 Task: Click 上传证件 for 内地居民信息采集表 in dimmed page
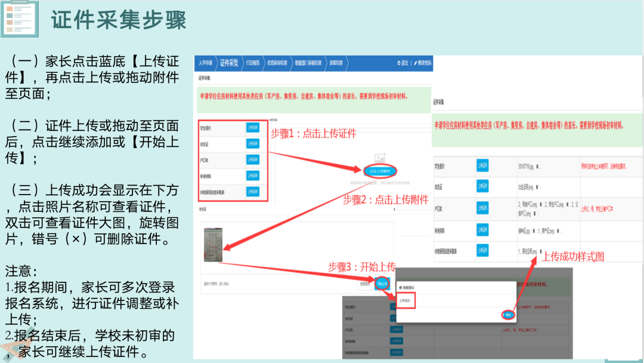[397, 352]
